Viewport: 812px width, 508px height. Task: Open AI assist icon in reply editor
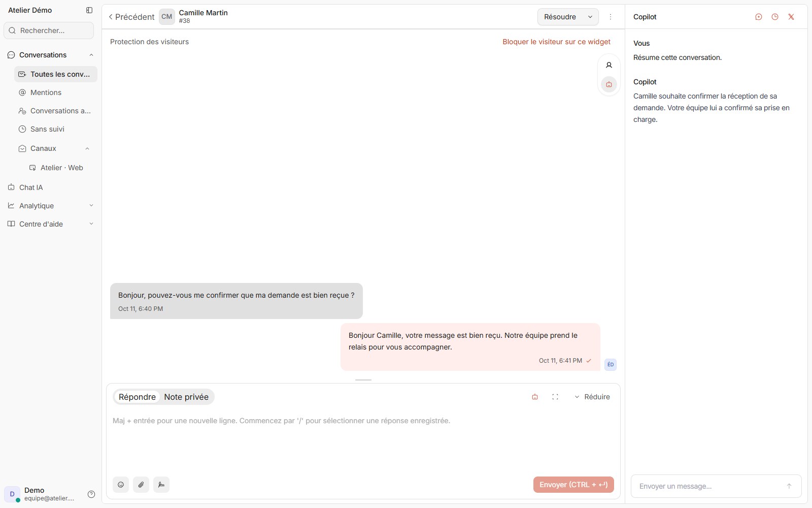click(x=535, y=397)
